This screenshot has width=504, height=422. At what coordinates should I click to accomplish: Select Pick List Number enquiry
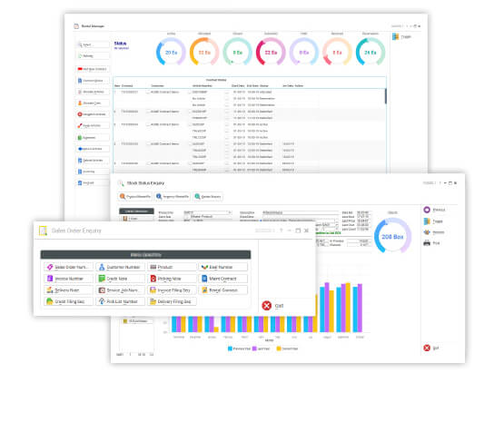pos(120,301)
